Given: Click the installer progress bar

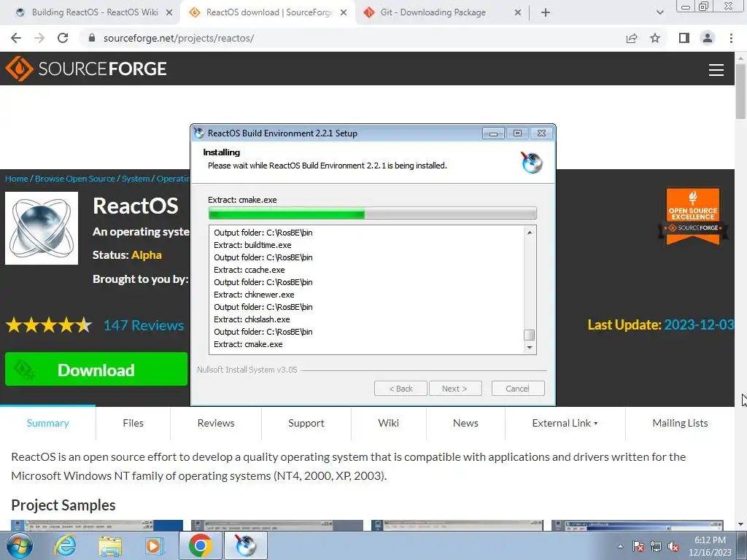Looking at the screenshot, I should point(373,214).
